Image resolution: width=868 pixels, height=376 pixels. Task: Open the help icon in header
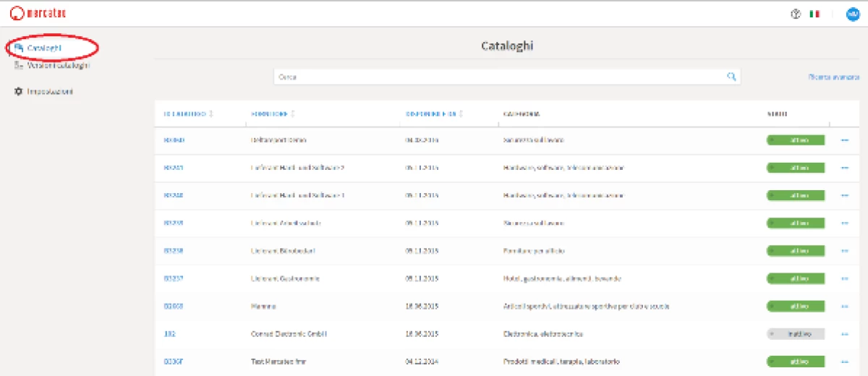[796, 14]
